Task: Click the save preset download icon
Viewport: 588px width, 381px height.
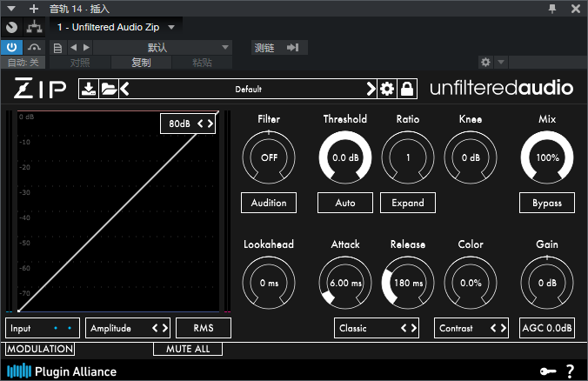Action: point(89,89)
